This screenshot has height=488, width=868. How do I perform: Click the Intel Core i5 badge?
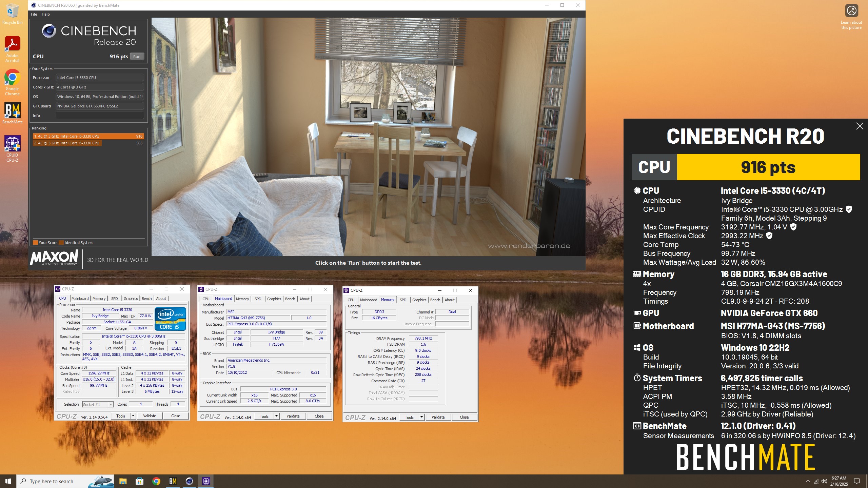[170, 319]
